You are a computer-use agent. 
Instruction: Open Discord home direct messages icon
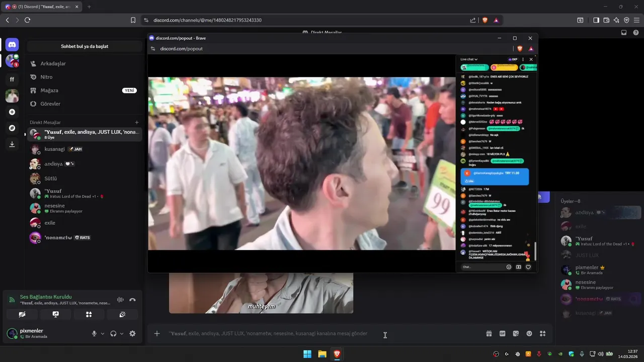click(12, 45)
